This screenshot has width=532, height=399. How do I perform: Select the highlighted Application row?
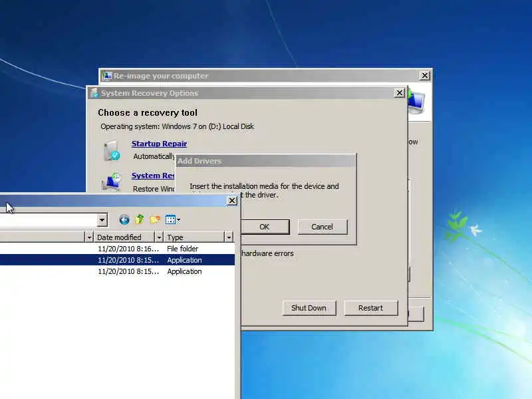(117, 260)
